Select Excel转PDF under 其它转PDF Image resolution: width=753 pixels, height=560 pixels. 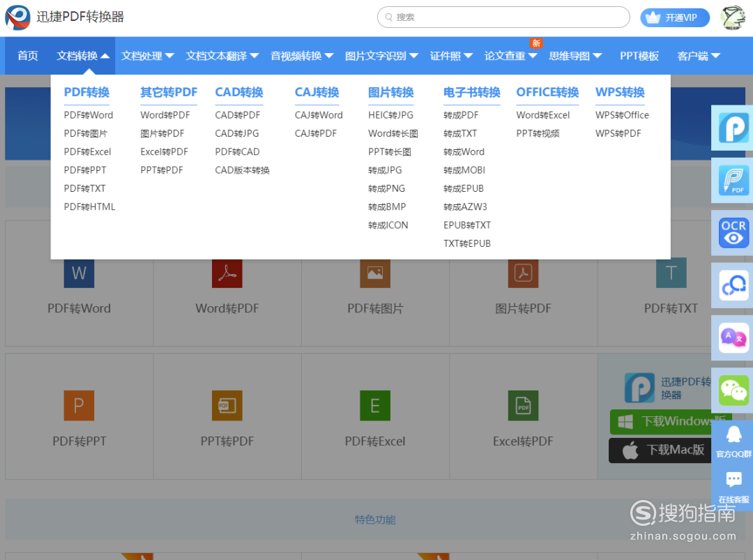pos(164,152)
